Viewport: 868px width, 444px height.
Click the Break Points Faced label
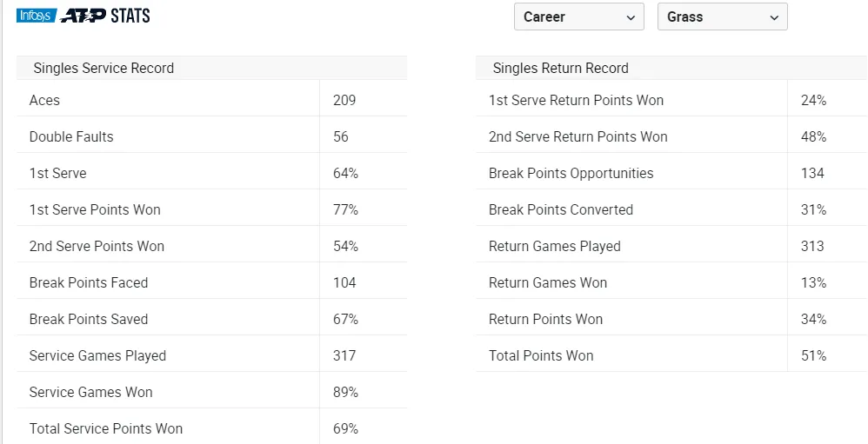click(89, 282)
